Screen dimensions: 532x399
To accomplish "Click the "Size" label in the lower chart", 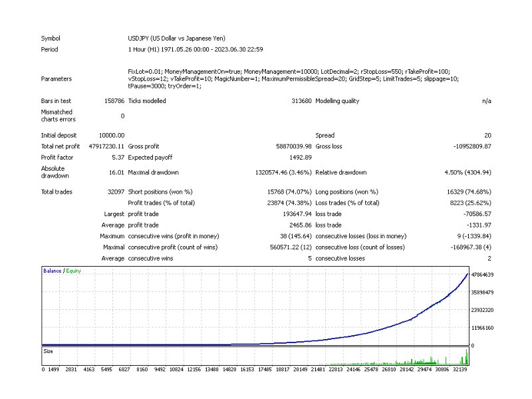I will point(48,352).
